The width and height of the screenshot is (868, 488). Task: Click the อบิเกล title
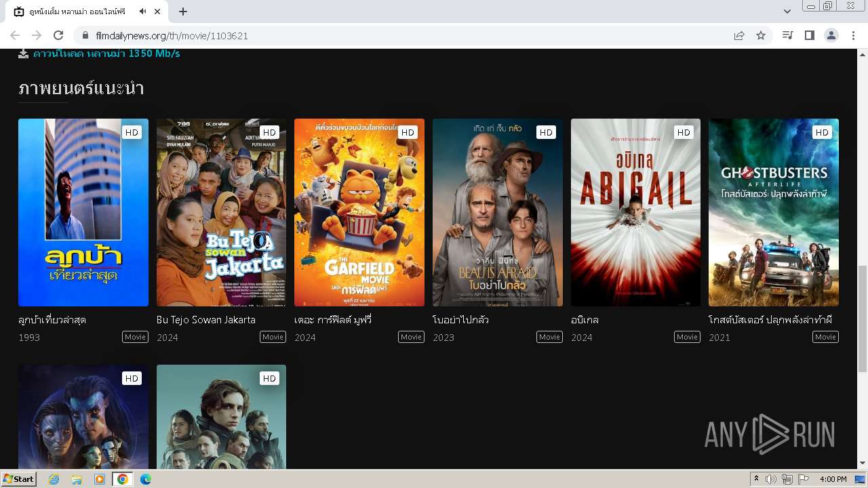pos(585,320)
